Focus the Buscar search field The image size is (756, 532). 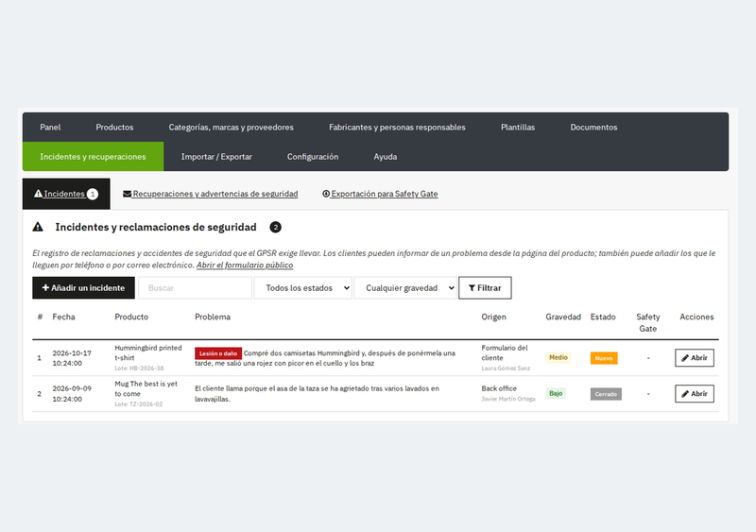(x=195, y=288)
